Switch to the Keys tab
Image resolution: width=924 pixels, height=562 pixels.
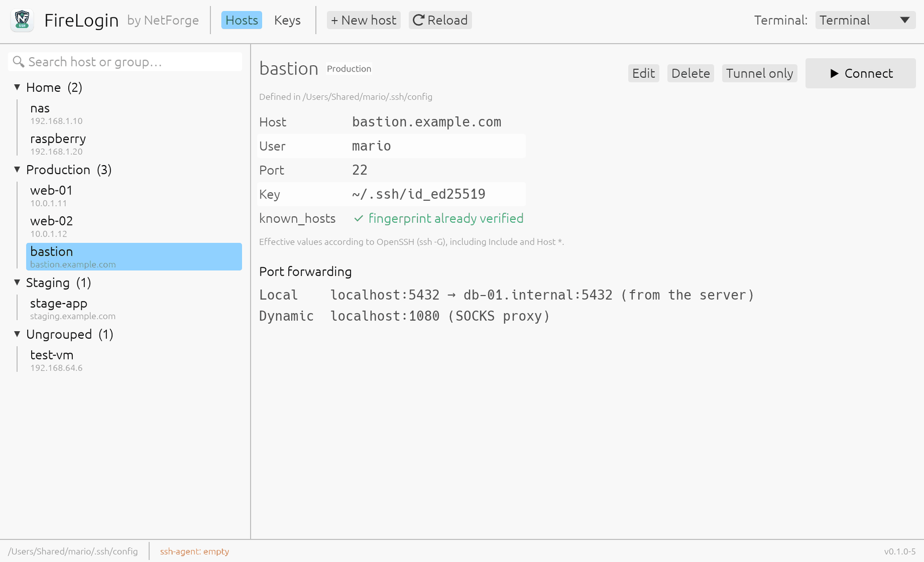287,20
